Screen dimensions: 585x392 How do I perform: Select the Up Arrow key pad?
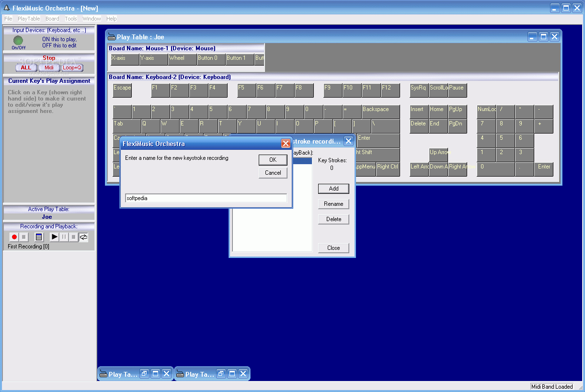(438, 155)
